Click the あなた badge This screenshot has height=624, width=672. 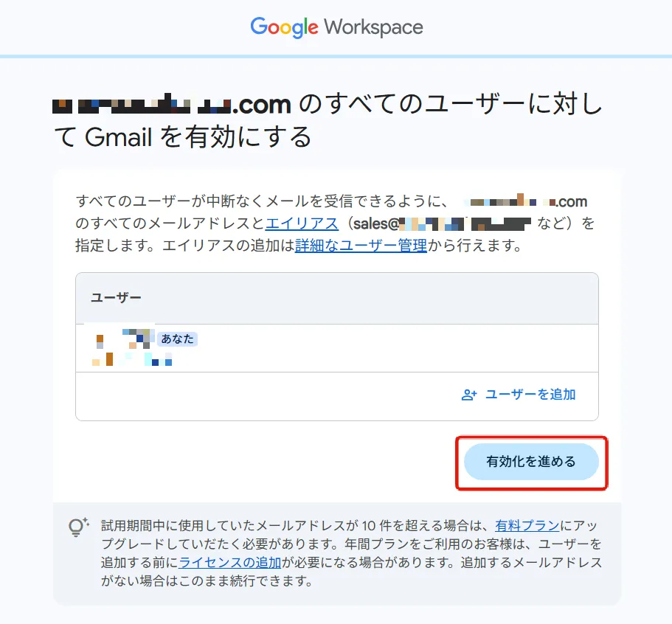point(178,339)
